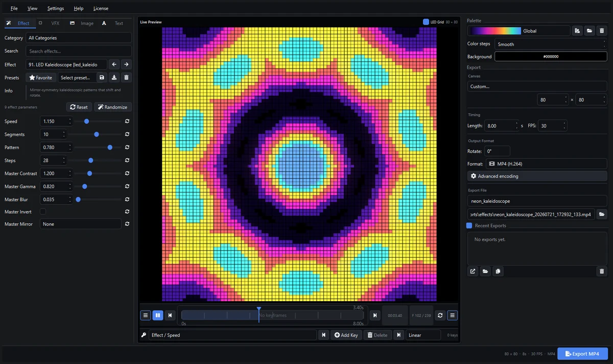Reset the Steps parameter with its refresh icon
The width and height of the screenshot is (613, 364).
(127, 160)
